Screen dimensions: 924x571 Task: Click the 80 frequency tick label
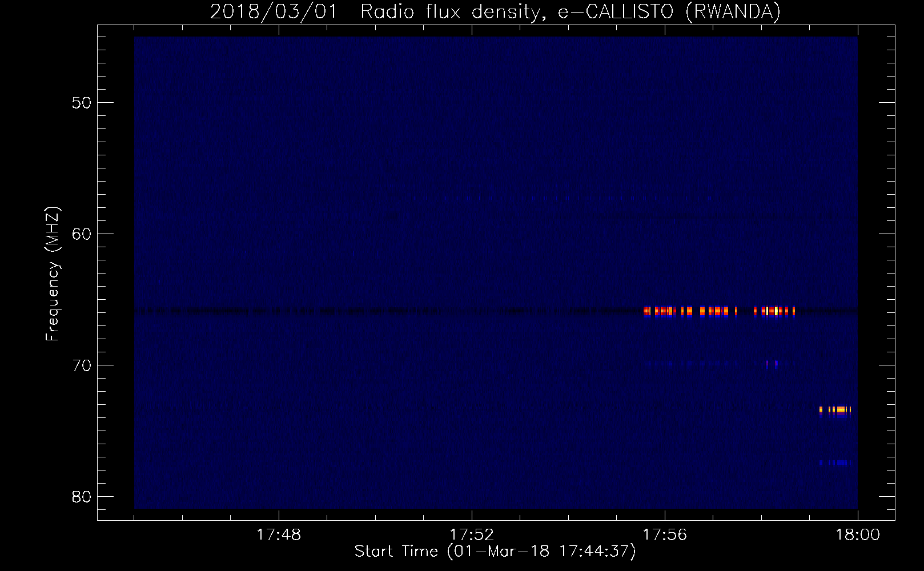tap(82, 497)
